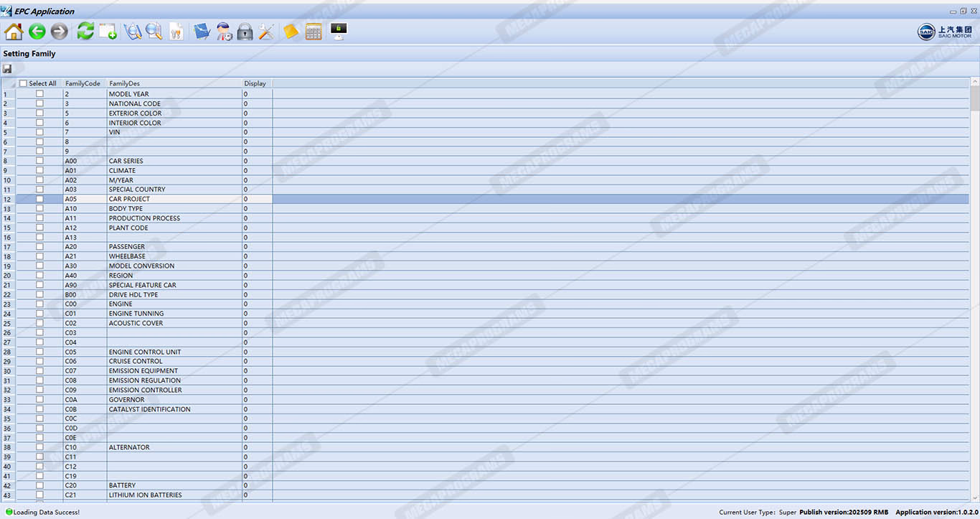
Task: Click the calculator icon
Action: (314, 32)
